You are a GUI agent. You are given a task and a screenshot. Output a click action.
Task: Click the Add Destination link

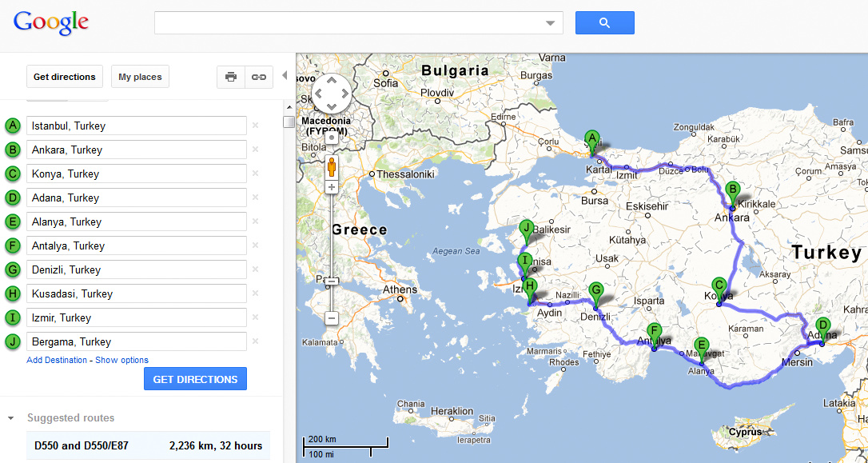pyautogui.click(x=57, y=360)
